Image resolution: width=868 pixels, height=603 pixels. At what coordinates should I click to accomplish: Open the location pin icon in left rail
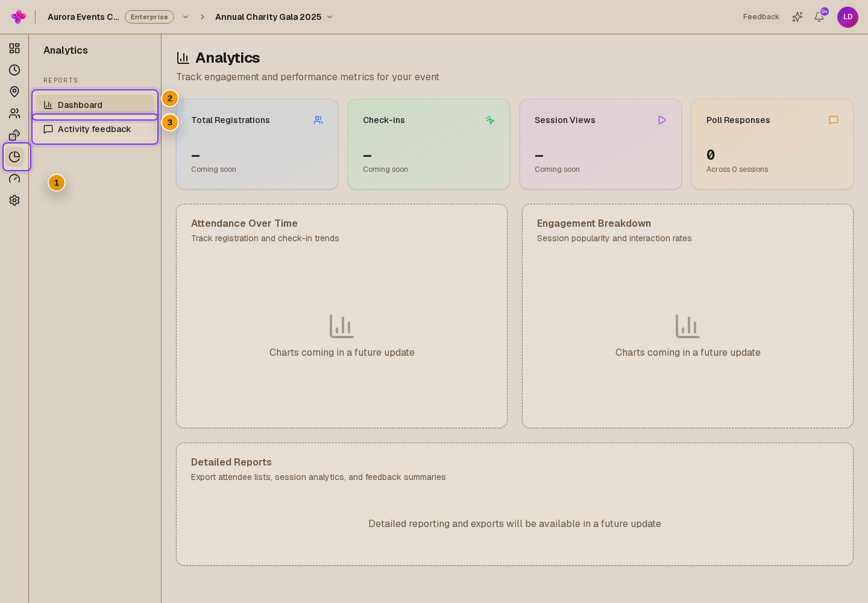[14, 92]
